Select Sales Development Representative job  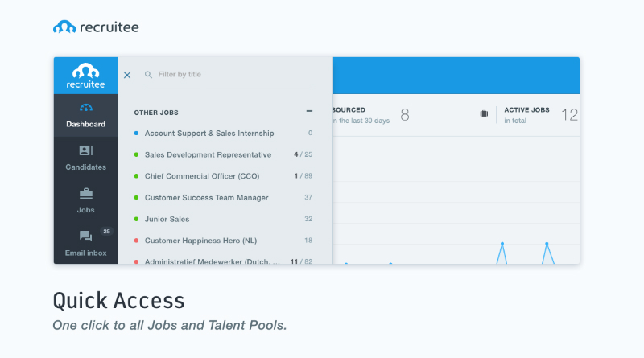tap(208, 154)
